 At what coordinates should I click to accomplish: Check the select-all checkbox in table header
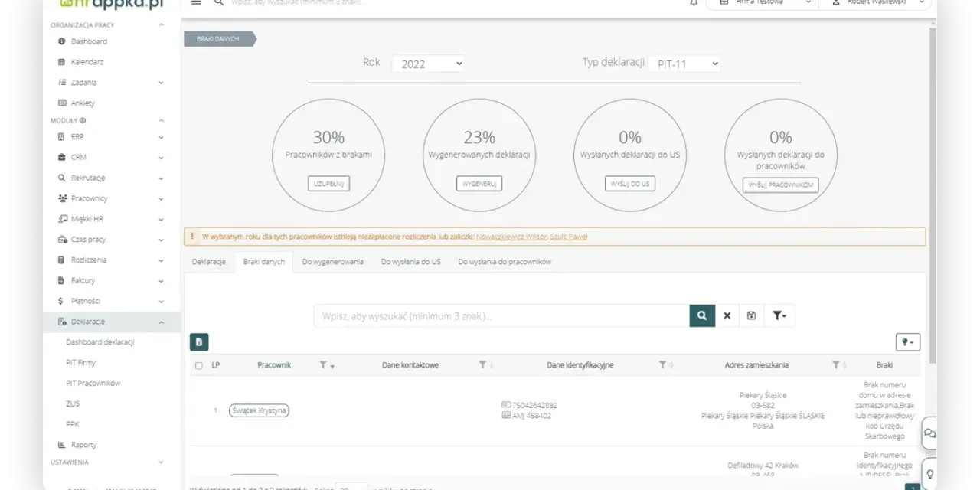199,366
